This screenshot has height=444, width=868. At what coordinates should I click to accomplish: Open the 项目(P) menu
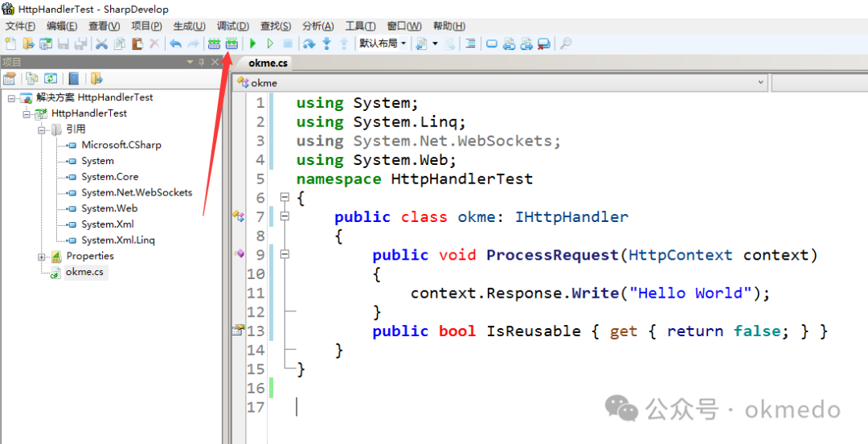click(147, 26)
